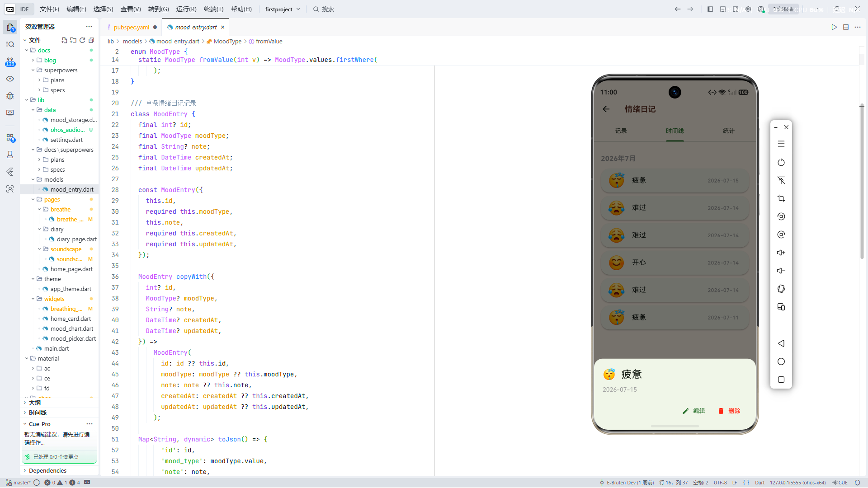Click emulator screenshot crop icon
Screen dimensions: 868x488
tap(781, 198)
